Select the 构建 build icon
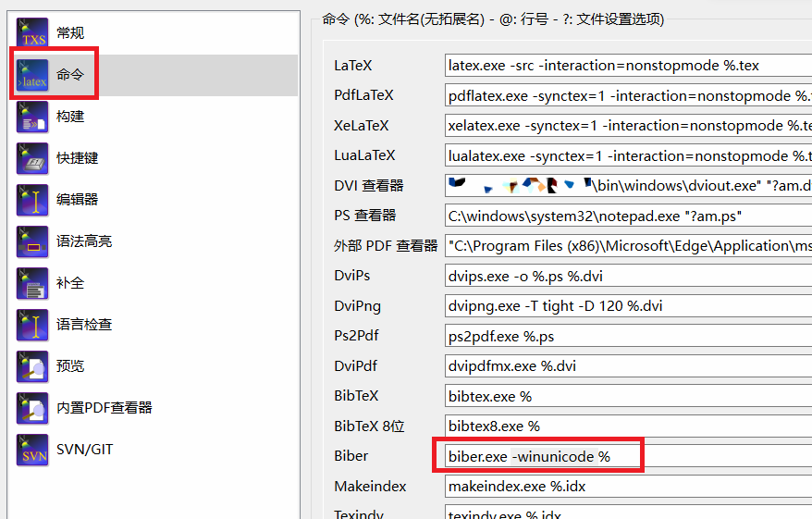Image resolution: width=812 pixels, height=519 pixels. [32, 117]
